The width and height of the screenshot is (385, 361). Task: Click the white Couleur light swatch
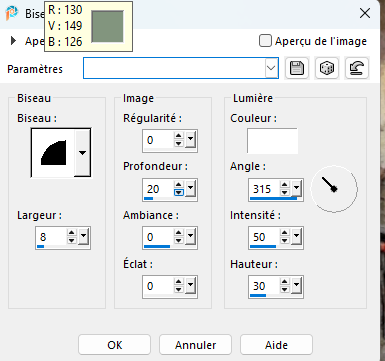click(272, 141)
